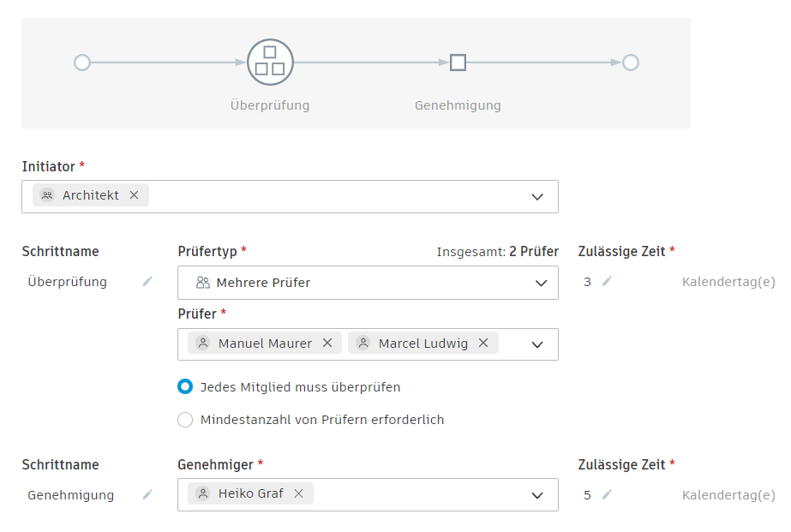Open the Genehmiger dropdown list

pyautogui.click(x=537, y=495)
